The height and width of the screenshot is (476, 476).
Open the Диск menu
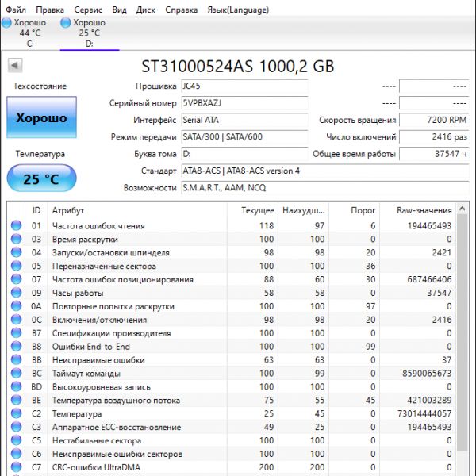click(145, 10)
